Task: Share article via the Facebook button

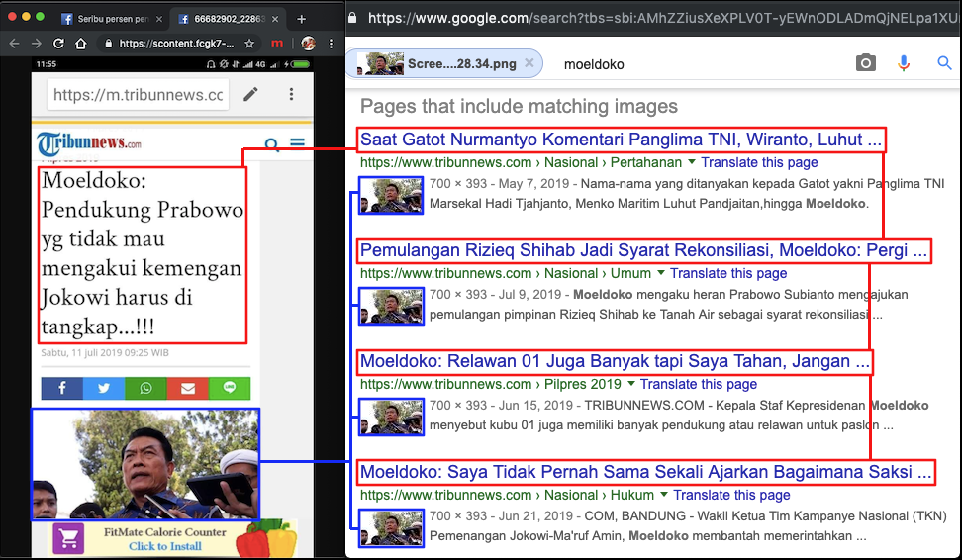Action: tap(61, 388)
